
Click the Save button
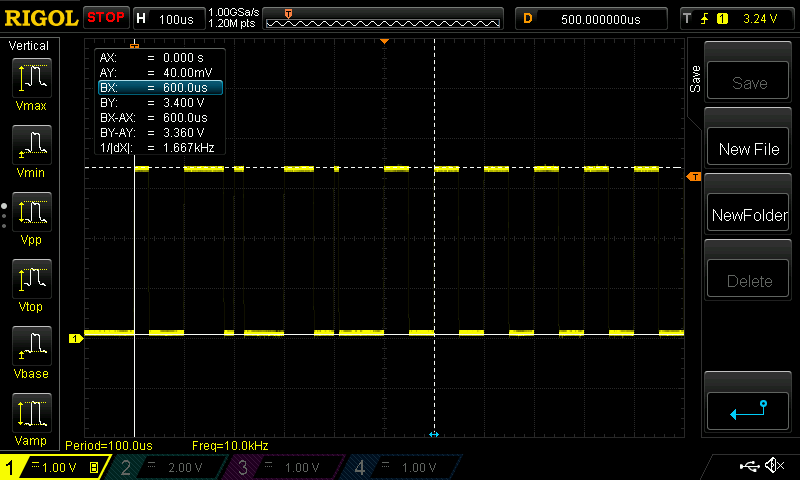[x=748, y=80]
